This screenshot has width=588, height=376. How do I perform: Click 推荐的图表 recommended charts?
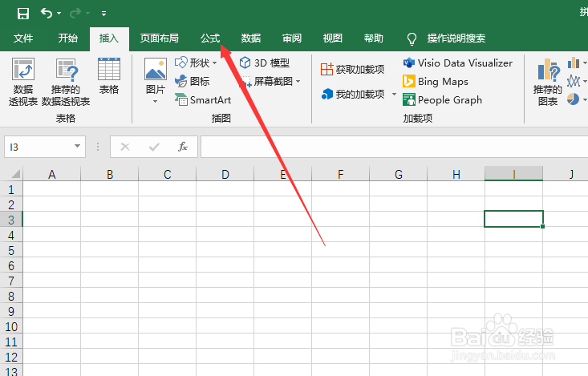[548, 82]
